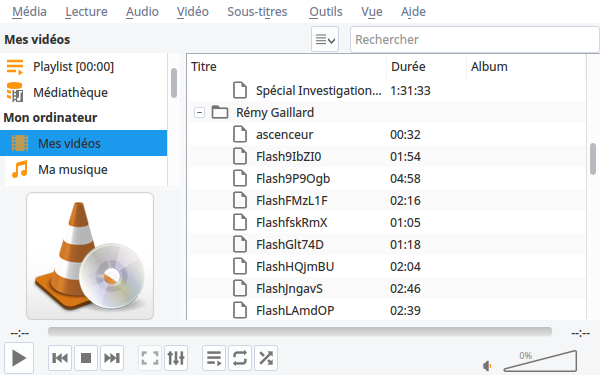This screenshot has height=375, width=600.
Task: Collapse the Rémy Gaillard folder
Action: pyautogui.click(x=199, y=112)
